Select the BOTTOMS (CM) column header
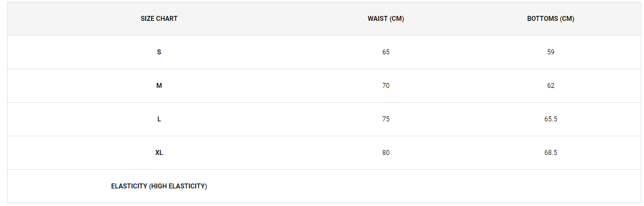Image resolution: width=644 pixels, height=206 pixels. [x=550, y=19]
